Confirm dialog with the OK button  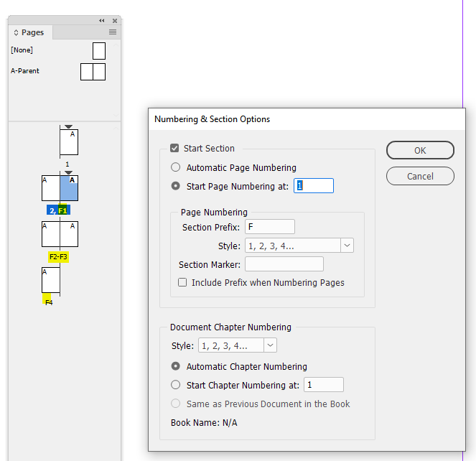pos(420,150)
